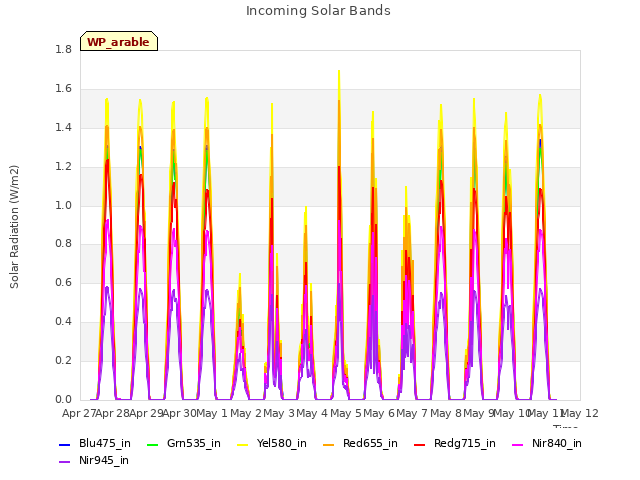Click the blue Blu475_in color swatch
This screenshot has height=480, width=640.
click(x=64, y=444)
